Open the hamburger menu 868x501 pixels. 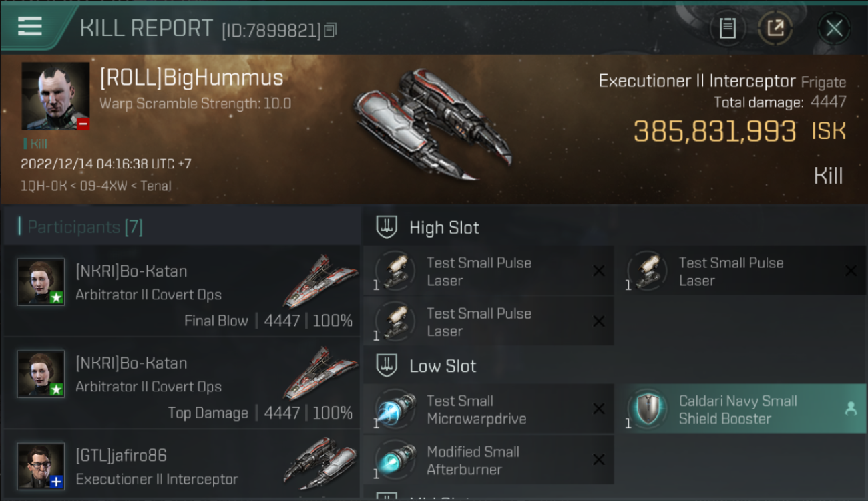point(30,26)
